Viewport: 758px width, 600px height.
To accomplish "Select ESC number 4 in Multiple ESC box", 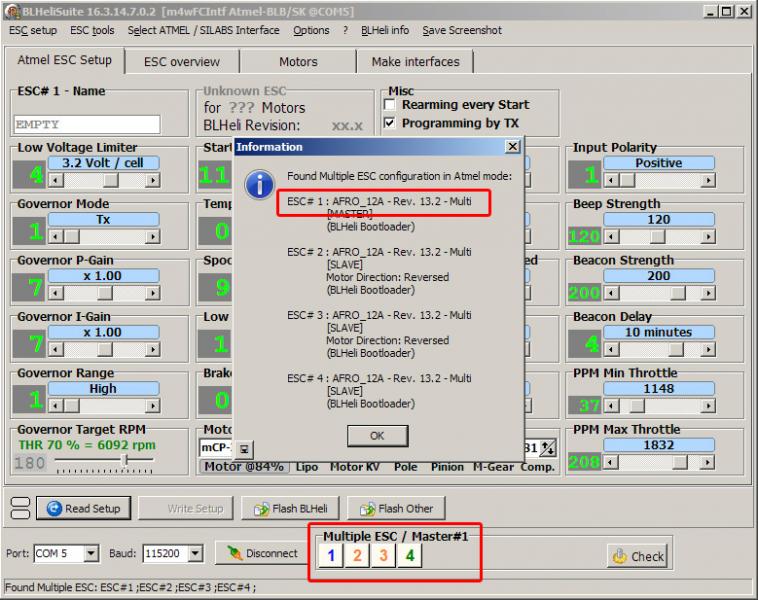I will pos(409,556).
